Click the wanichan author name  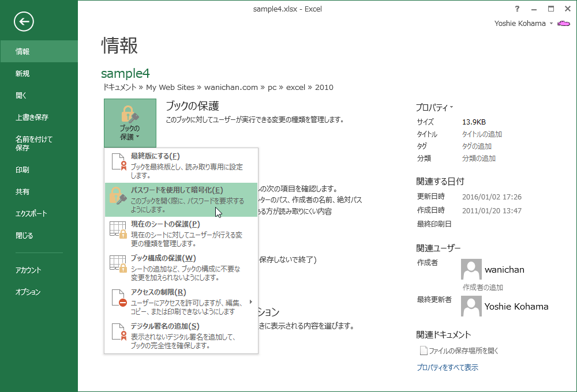[504, 270]
